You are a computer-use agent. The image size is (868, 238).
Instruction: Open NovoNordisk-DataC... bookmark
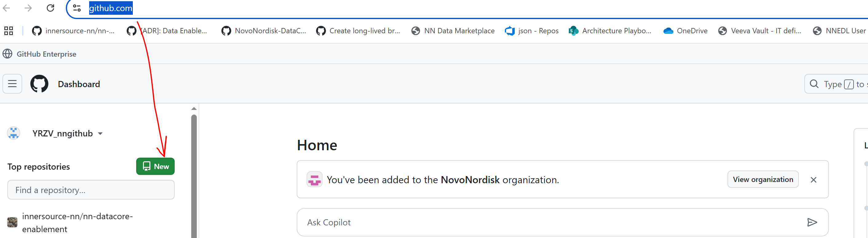[x=264, y=31]
